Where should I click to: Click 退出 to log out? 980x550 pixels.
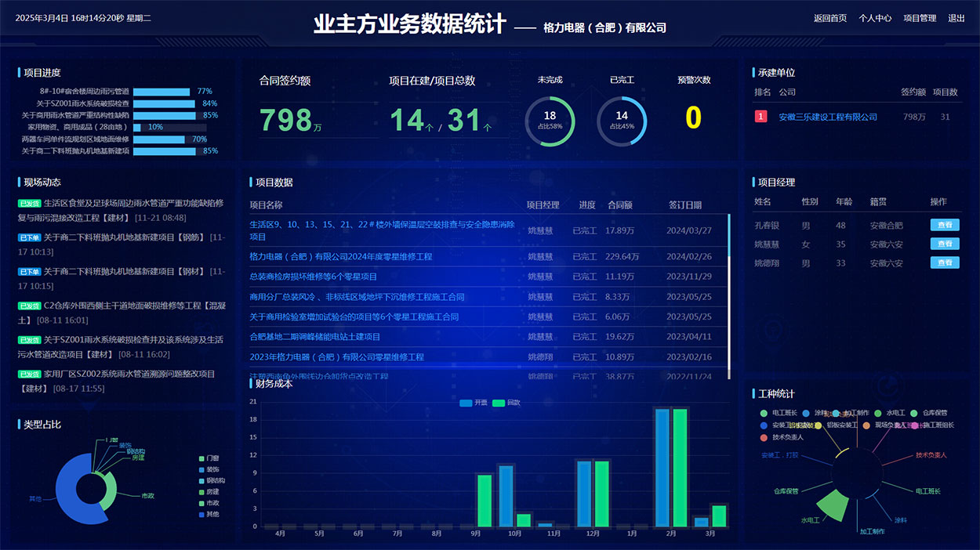pos(956,18)
